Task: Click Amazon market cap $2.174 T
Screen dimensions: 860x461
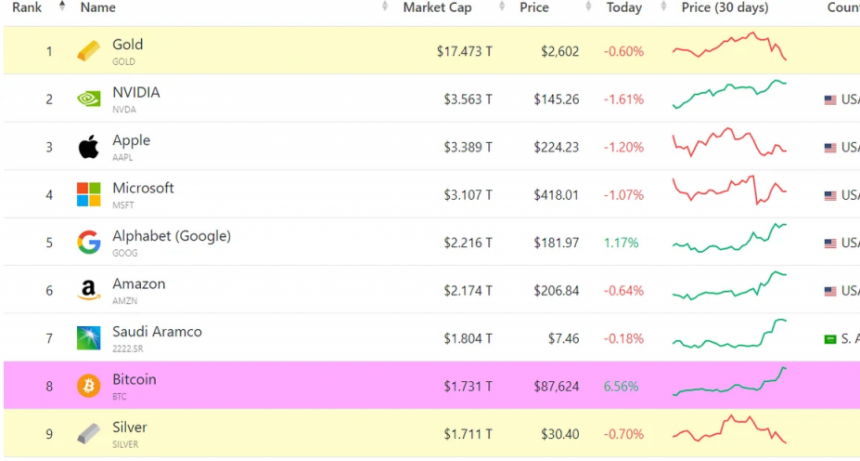Action: pyautogui.click(x=468, y=291)
